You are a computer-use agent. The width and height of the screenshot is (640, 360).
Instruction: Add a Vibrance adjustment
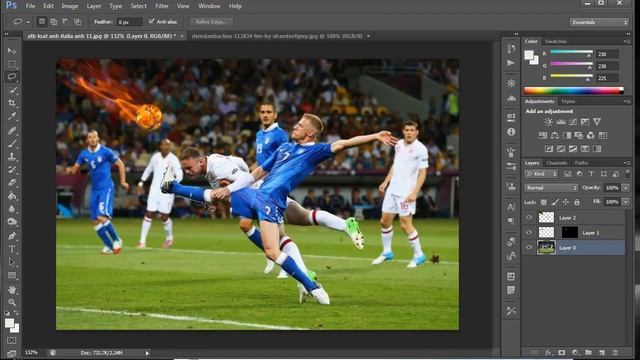[597, 122]
